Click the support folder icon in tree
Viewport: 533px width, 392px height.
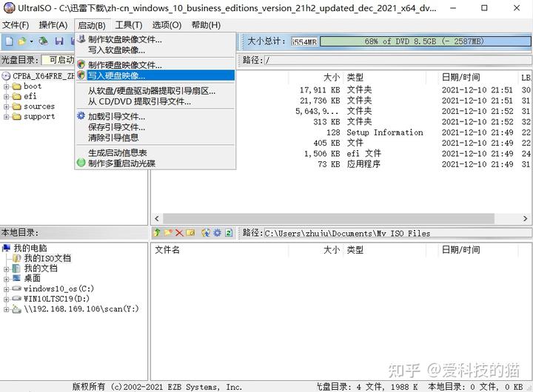coord(16,117)
